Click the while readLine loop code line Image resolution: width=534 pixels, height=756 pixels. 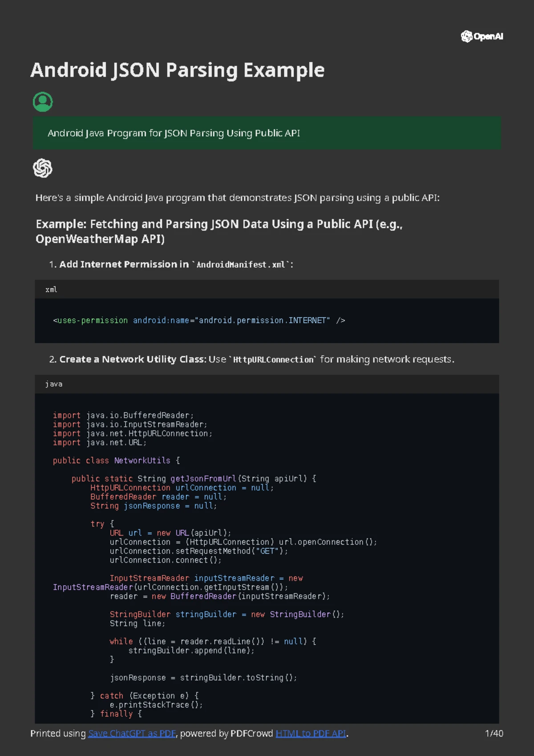(213, 642)
